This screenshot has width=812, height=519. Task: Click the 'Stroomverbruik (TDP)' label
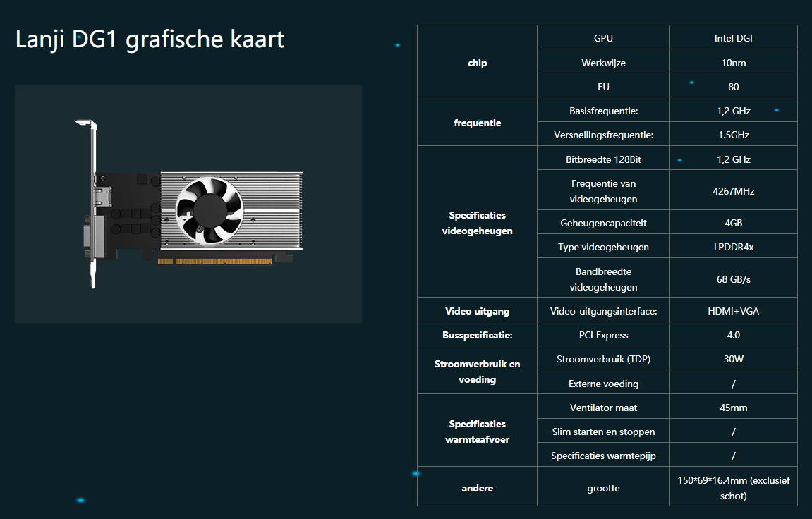tap(603, 358)
